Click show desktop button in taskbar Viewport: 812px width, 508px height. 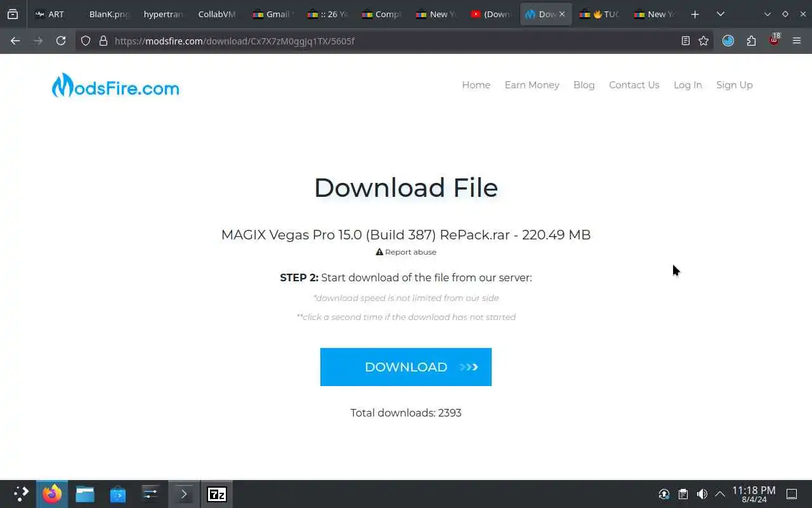(x=792, y=494)
